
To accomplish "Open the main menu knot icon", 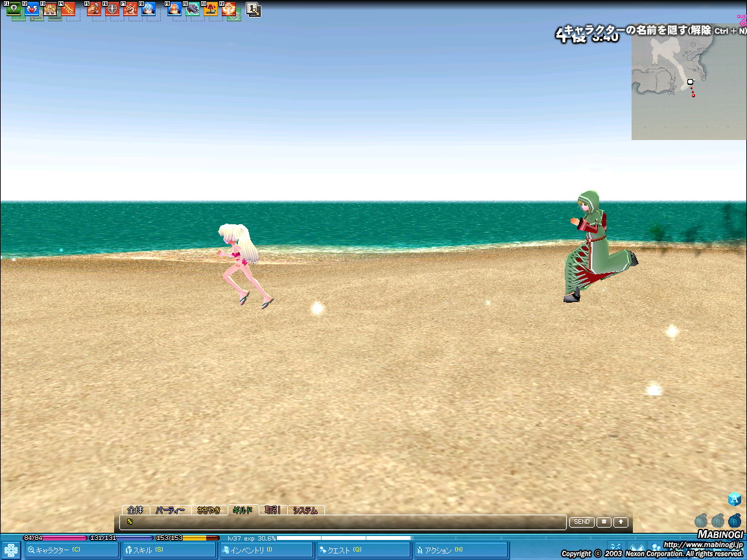I will [x=10, y=550].
